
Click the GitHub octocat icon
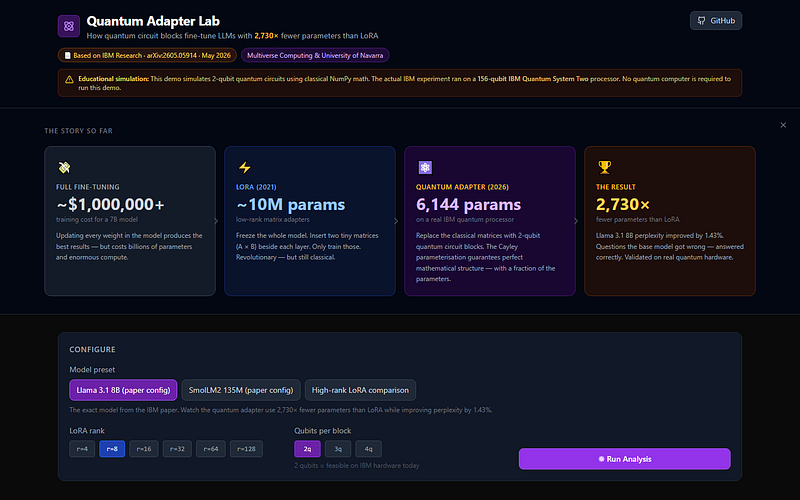702,21
